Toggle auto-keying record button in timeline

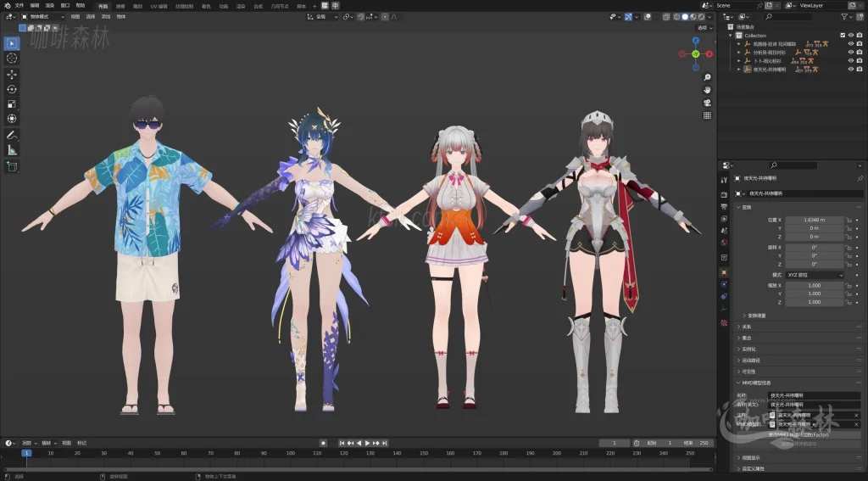pyautogui.click(x=323, y=443)
